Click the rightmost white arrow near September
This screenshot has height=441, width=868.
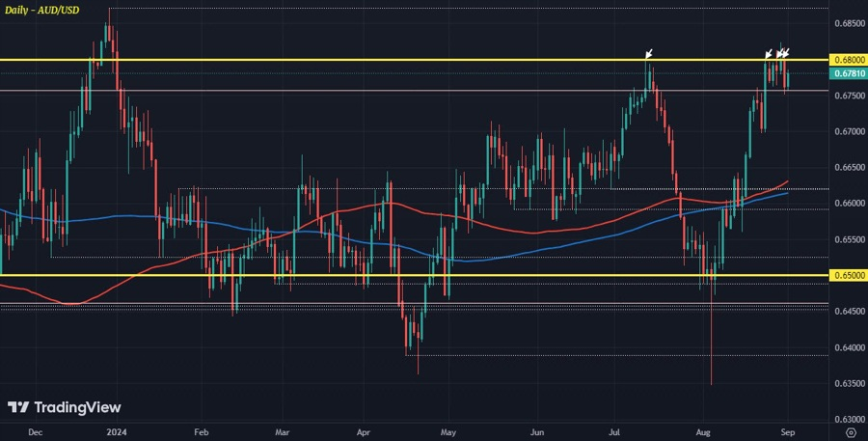pos(785,53)
